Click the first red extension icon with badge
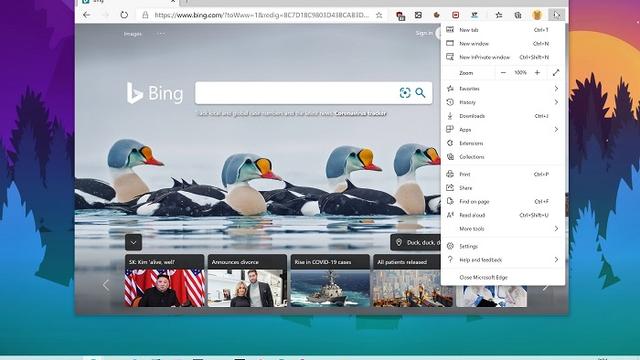Screen dimensions: 640x360 click(x=400, y=15)
